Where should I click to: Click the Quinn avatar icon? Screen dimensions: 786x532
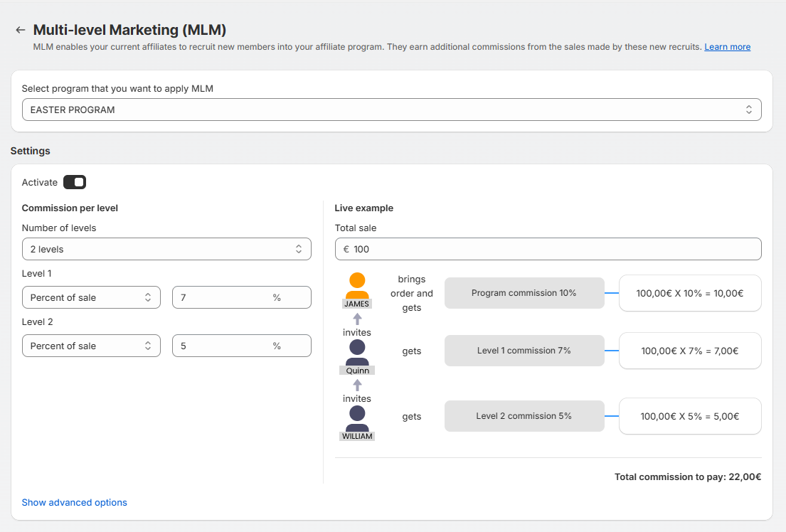pyautogui.click(x=357, y=352)
